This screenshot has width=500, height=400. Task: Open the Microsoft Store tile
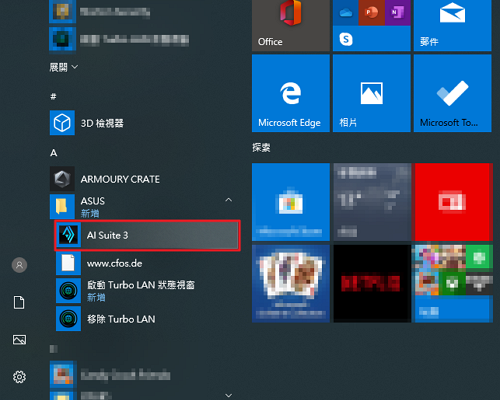pos(291,202)
